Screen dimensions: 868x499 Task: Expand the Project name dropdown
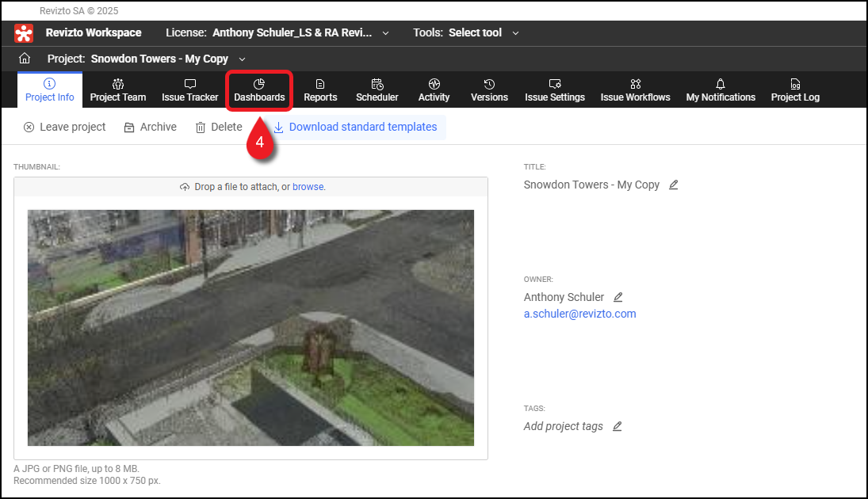click(243, 59)
